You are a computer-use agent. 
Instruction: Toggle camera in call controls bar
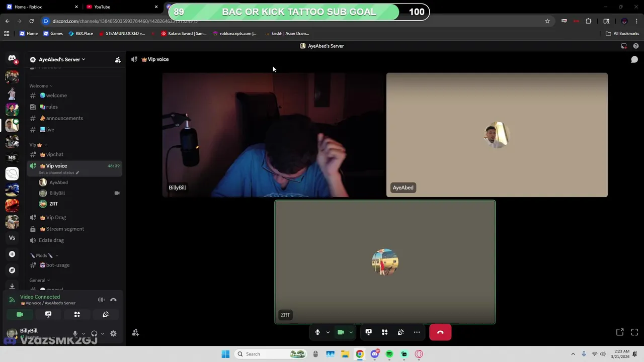click(x=341, y=332)
